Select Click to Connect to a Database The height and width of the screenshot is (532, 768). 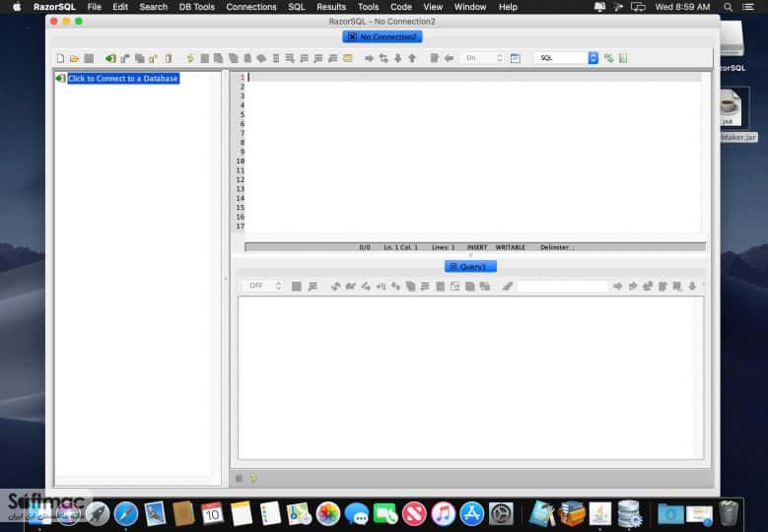(x=123, y=78)
